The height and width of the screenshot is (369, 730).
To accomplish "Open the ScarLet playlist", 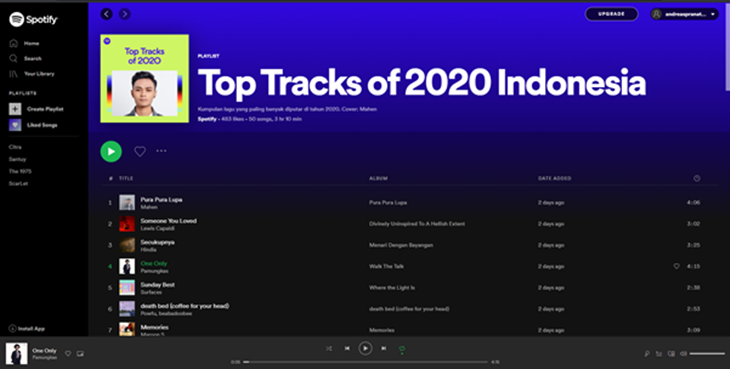I will pos(18,183).
